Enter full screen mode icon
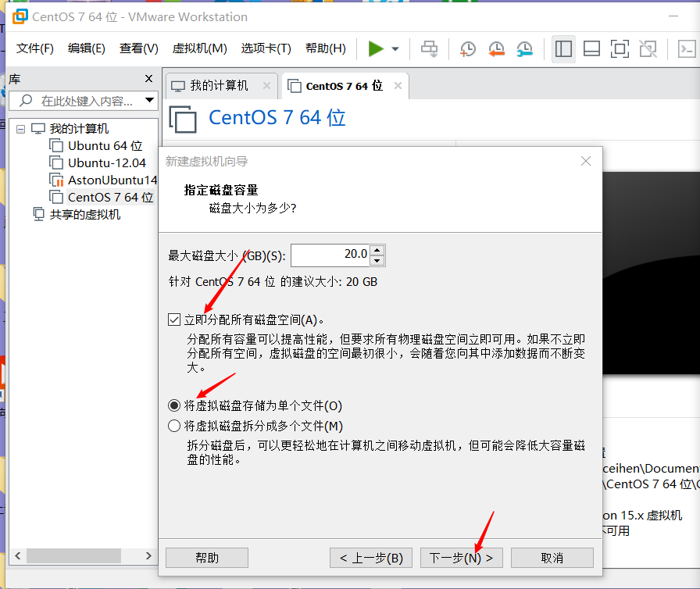This screenshot has width=700, height=589. tap(620, 48)
